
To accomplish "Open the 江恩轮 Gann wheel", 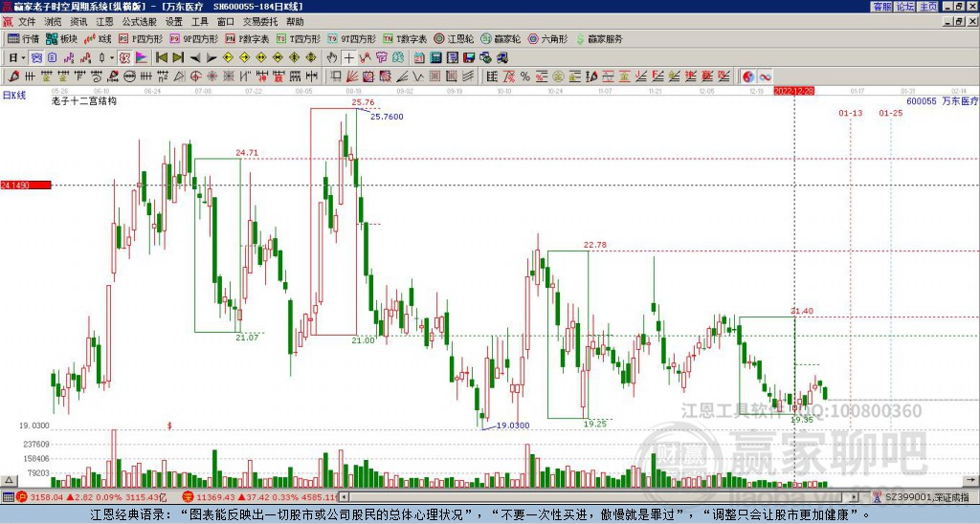I will [x=454, y=38].
